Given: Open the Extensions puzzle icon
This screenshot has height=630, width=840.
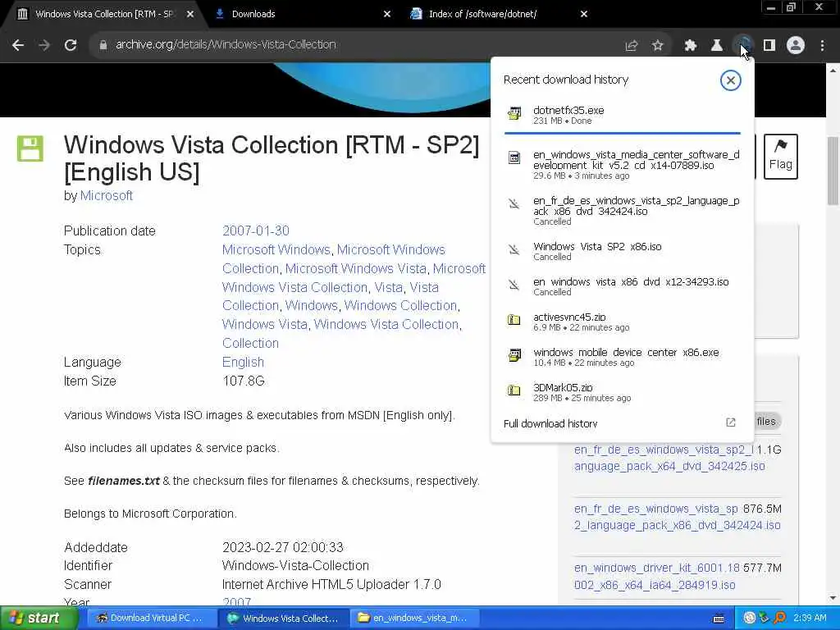Looking at the screenshot, I should click(690, 46).
